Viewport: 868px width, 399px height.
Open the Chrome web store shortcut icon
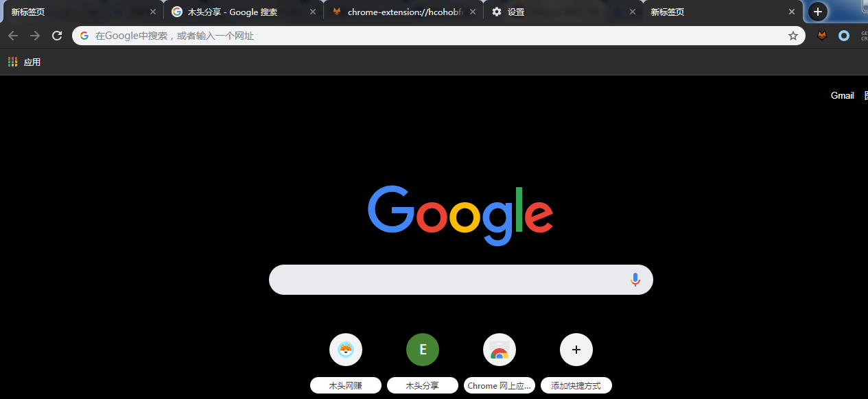(x=500, y=350)
